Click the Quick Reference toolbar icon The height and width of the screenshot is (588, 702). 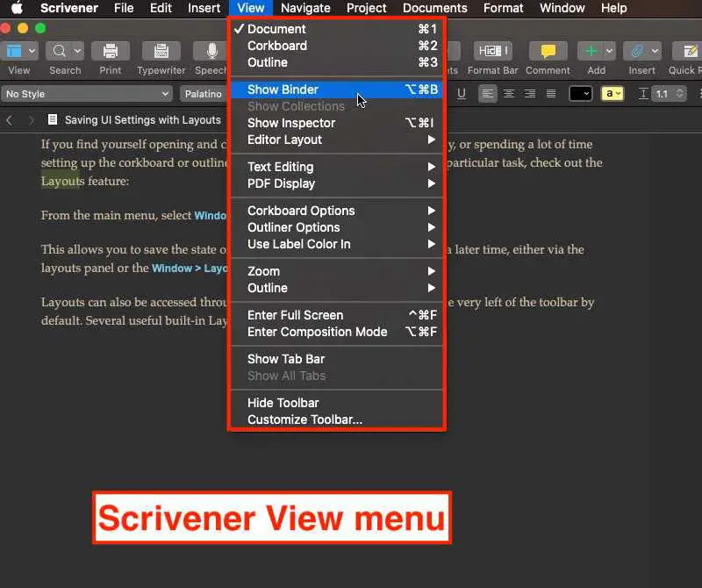[x=690, y=51]
